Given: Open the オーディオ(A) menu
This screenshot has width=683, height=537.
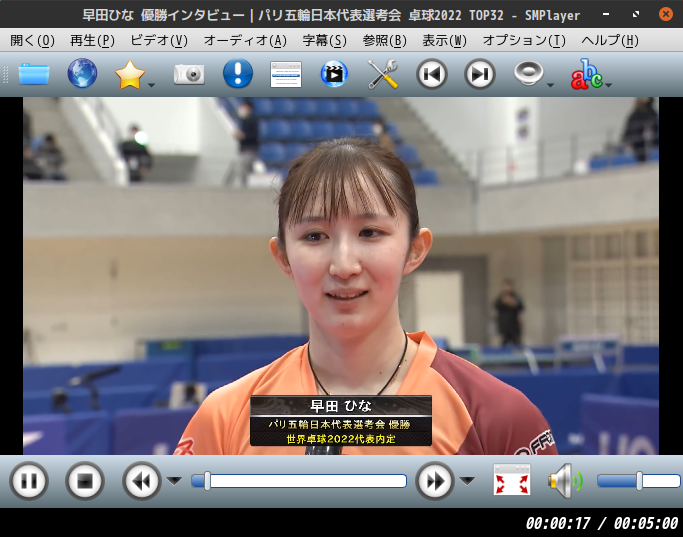Looking at the screenshot, I should (x=245, y=41).
